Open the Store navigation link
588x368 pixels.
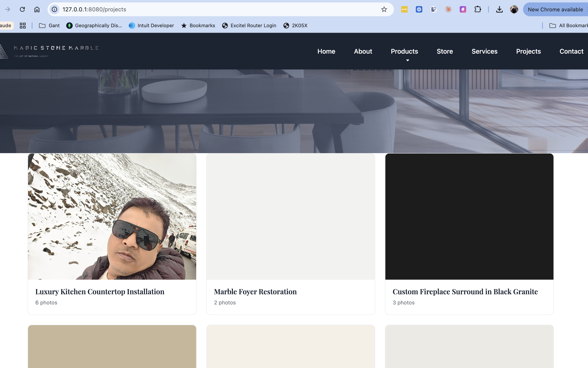tap(445, 51)
